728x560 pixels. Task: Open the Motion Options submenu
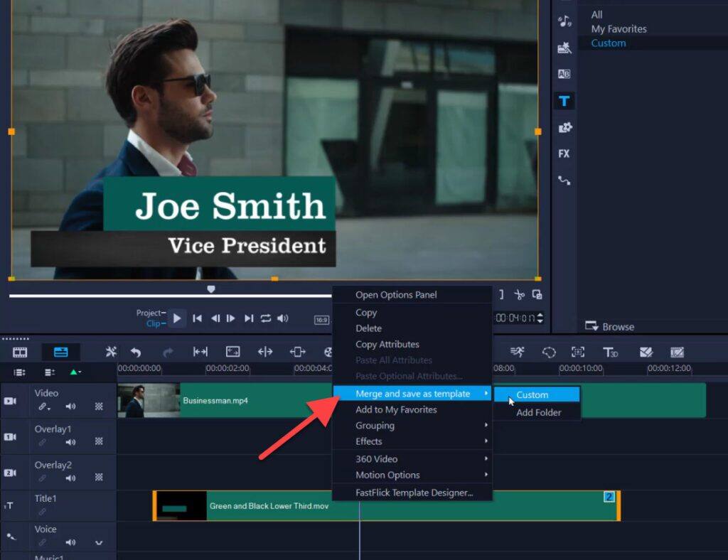pyautogui.click(x=389, y=475)
